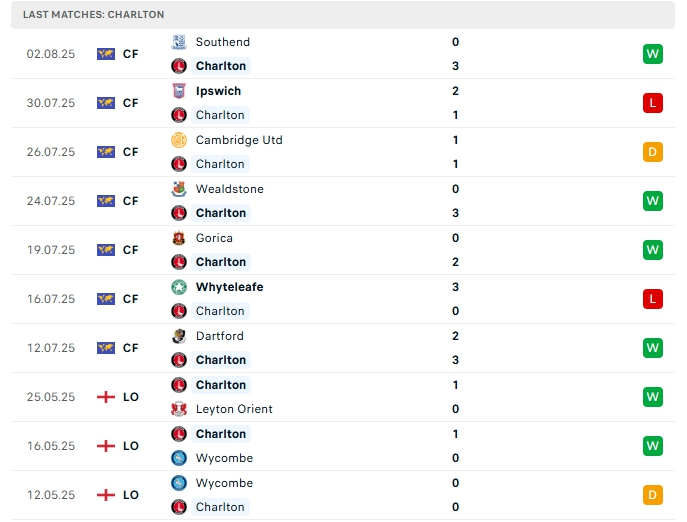
Task: Click the green W badge for Southend match
Action: 653,54
